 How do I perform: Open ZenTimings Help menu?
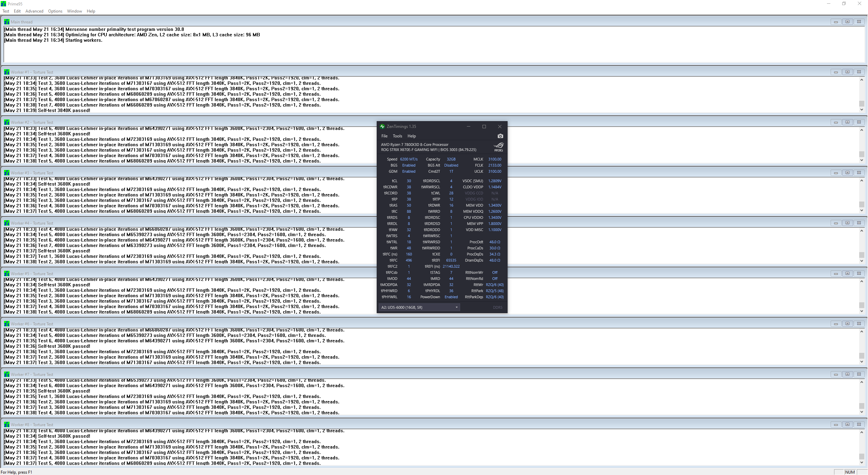coord(411,136)
